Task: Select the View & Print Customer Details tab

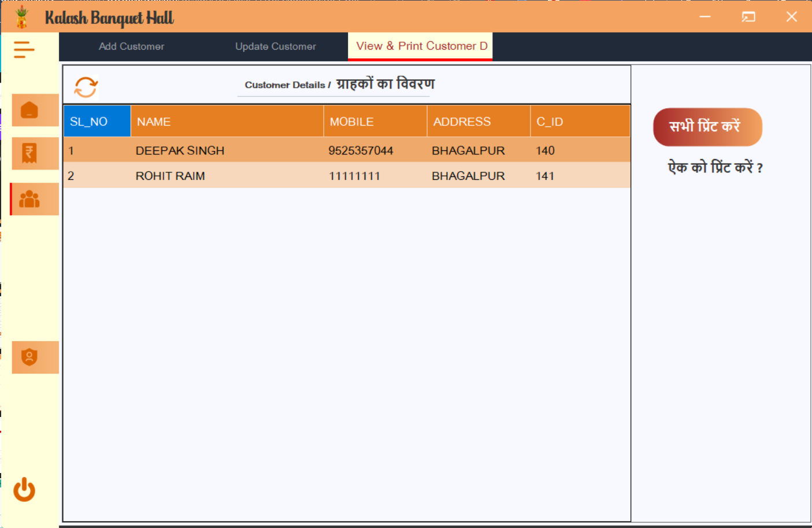Action: pos(420,46)
